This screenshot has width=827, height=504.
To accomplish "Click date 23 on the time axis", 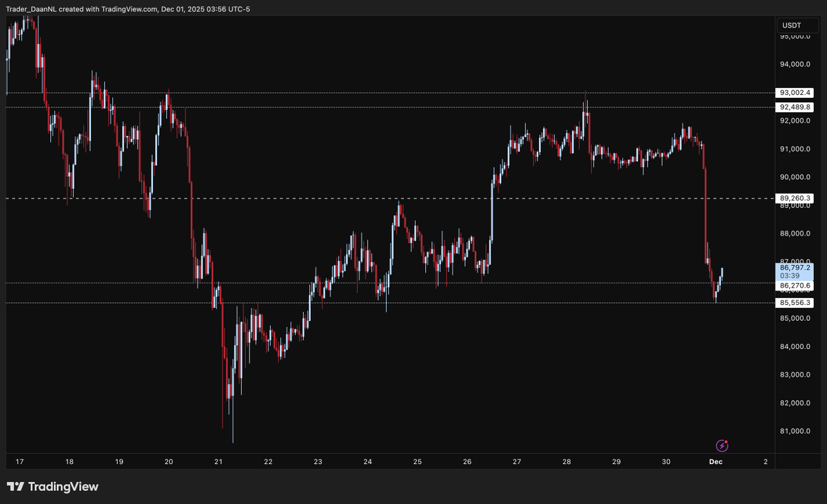I will pyautogui.click(x=318, y=462).
